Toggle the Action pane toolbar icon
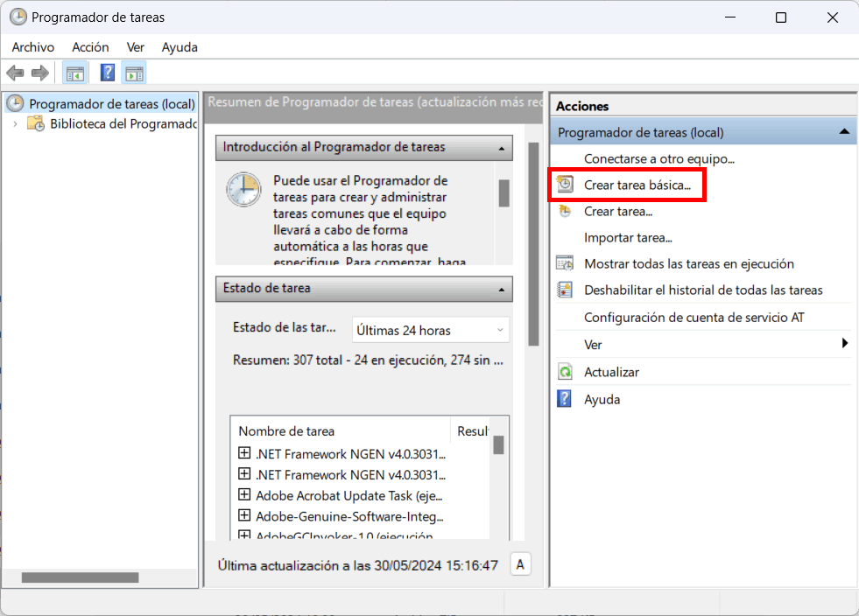The height and width of the screenshot is (616, 859). click(134, 73)
